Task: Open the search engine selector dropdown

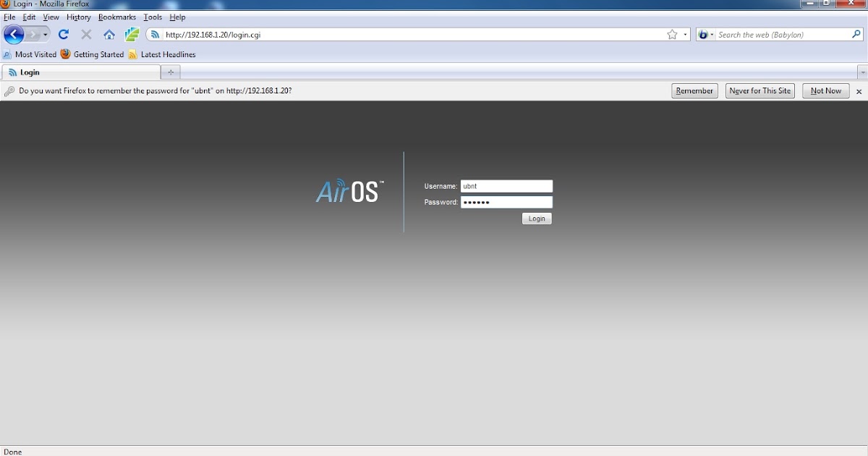Action: point(706,34)
